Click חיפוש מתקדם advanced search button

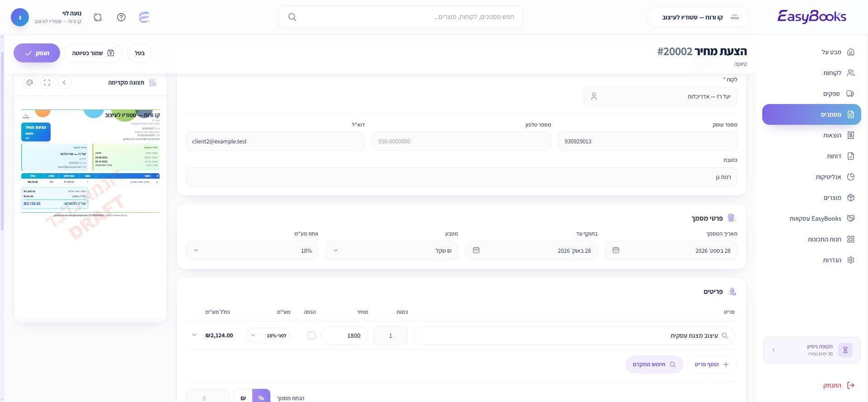[x=654, y=364]
